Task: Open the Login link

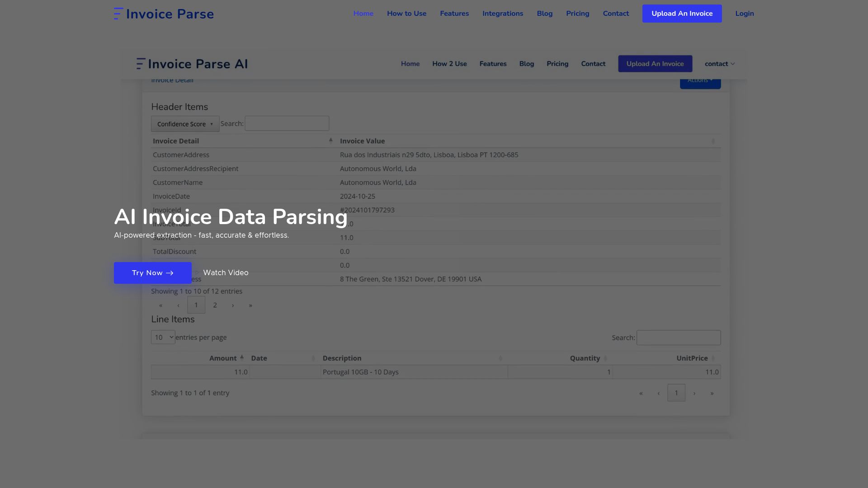Action: 744,14
